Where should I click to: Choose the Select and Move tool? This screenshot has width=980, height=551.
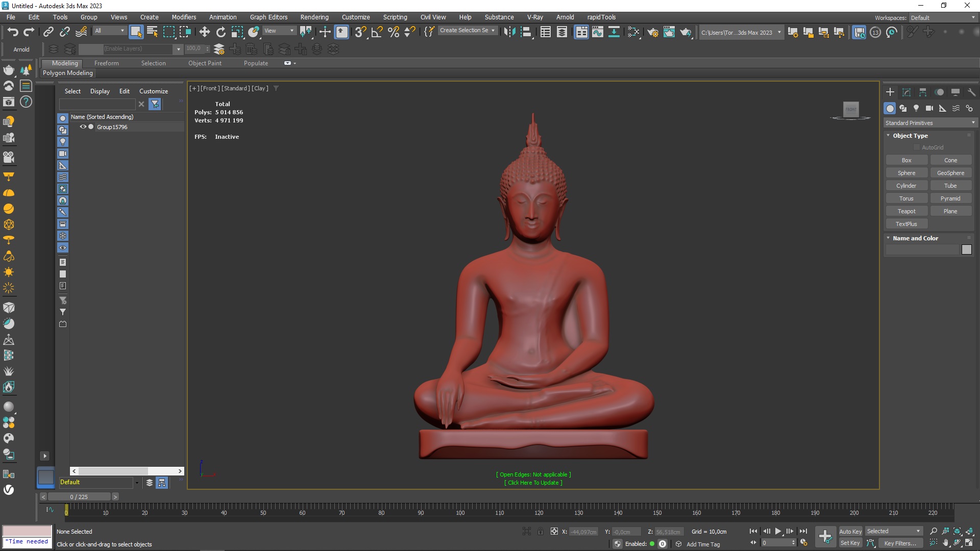(x=204, y=32)
